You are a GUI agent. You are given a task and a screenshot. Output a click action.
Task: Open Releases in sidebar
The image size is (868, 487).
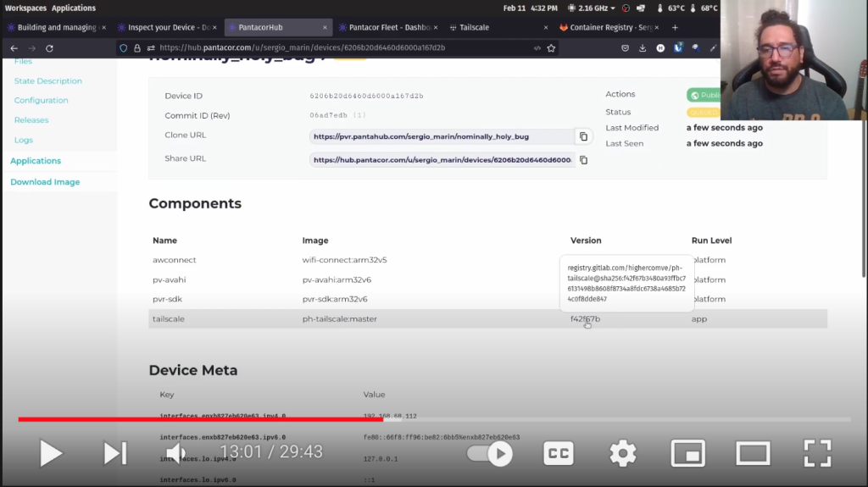pos(31,119)
